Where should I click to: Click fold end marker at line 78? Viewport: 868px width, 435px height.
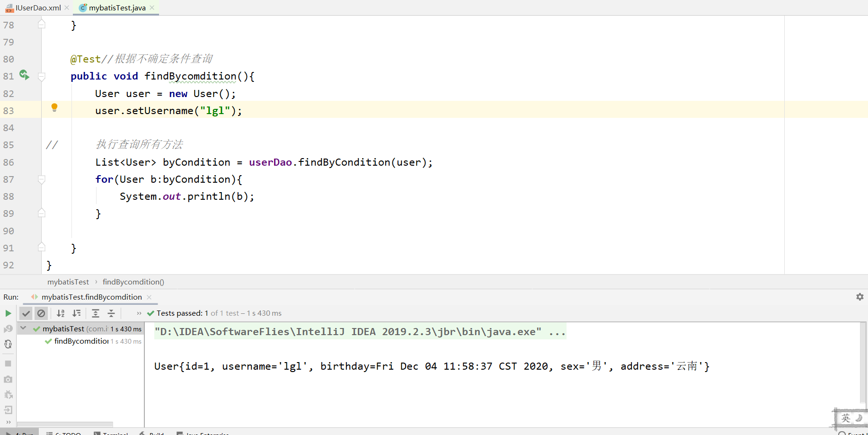(x=42, y=24)
